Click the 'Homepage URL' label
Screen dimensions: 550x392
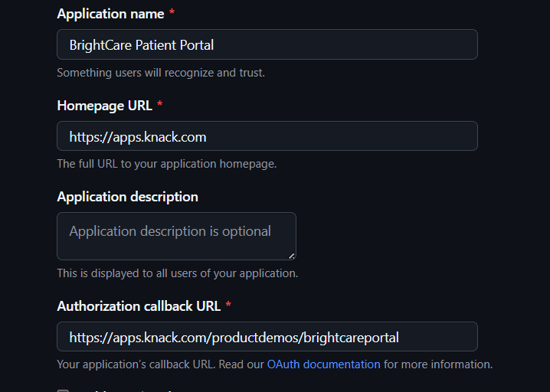click(104, 106)
